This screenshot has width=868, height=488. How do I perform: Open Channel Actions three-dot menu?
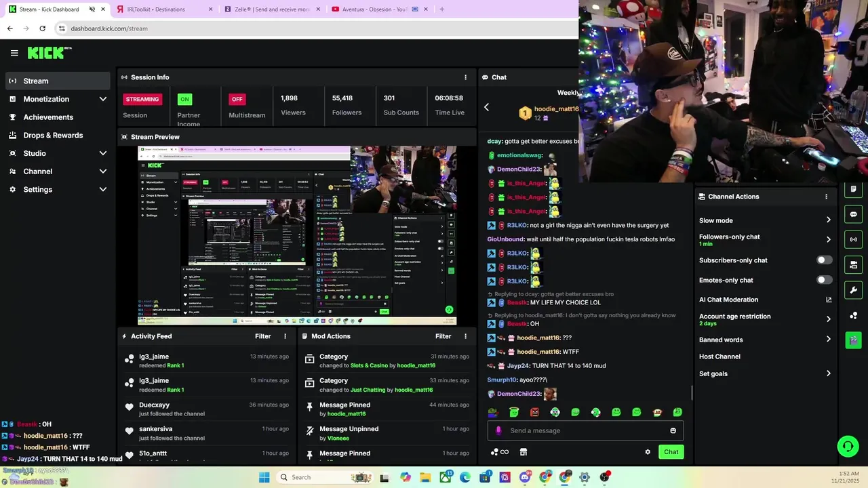pos(826,197)
